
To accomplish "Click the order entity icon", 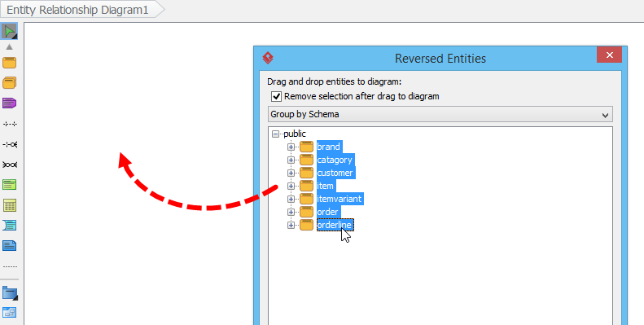I will click(x=306, y=212).
